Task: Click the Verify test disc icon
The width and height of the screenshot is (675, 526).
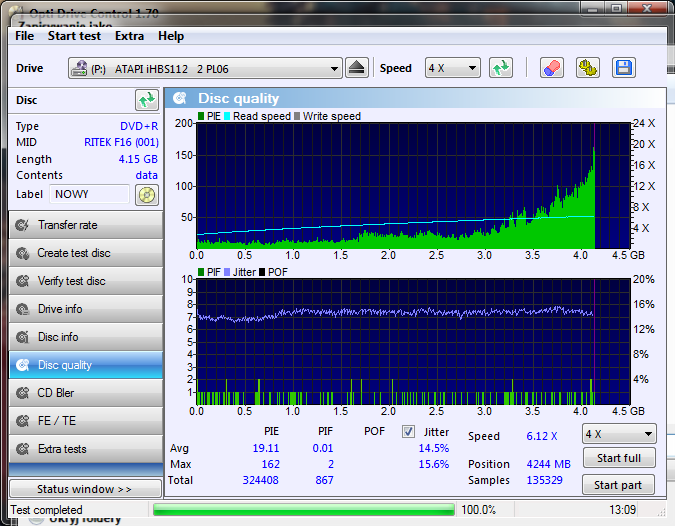Action: (x=22, y=281)
